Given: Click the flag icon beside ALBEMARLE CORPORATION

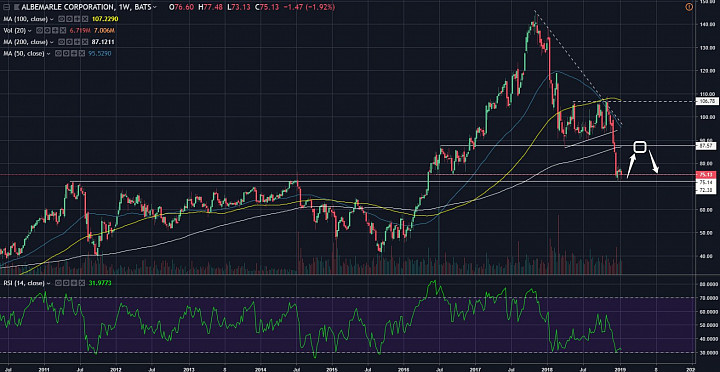Looking at the screenshot, I should tap(17, 7).
